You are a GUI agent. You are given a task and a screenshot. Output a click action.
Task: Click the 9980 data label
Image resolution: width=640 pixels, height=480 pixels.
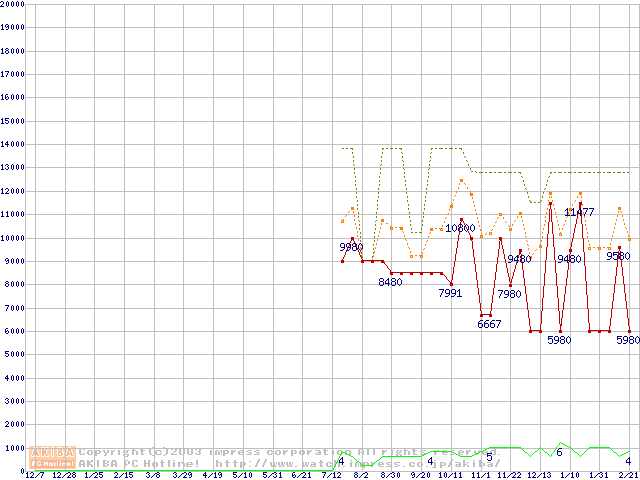(x=351, y=247)
